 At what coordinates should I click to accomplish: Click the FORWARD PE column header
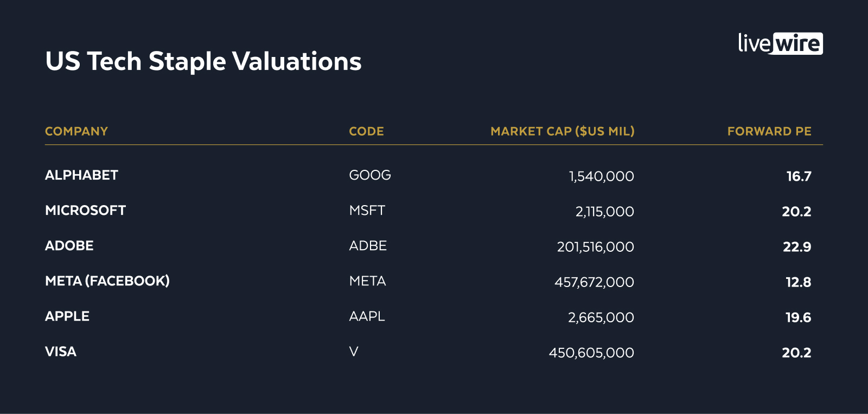(769, 131)
